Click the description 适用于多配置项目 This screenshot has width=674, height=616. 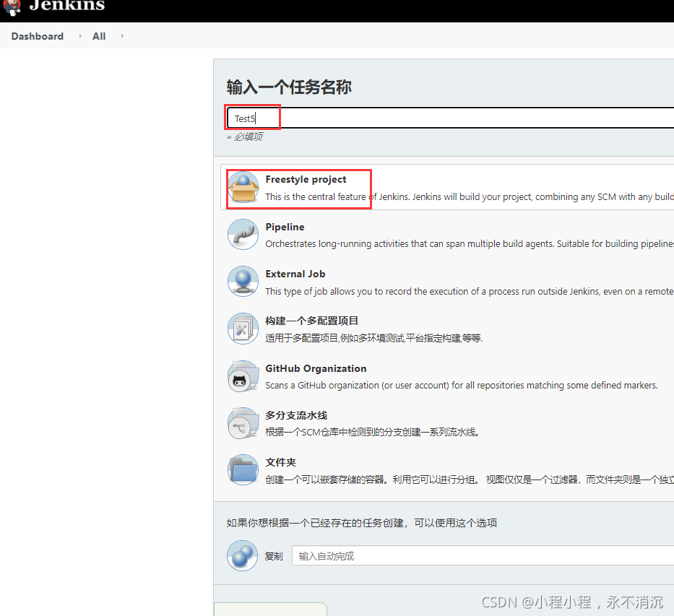point(373,338)
